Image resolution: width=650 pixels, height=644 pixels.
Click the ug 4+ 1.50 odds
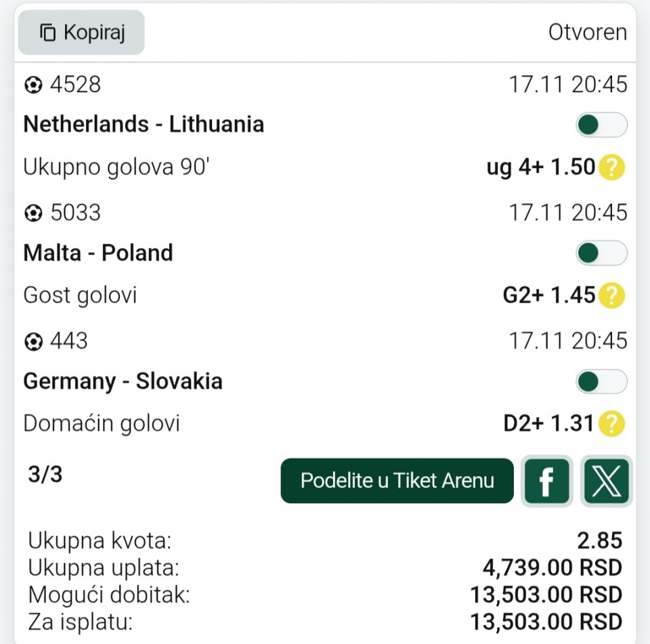pos(540,167)
